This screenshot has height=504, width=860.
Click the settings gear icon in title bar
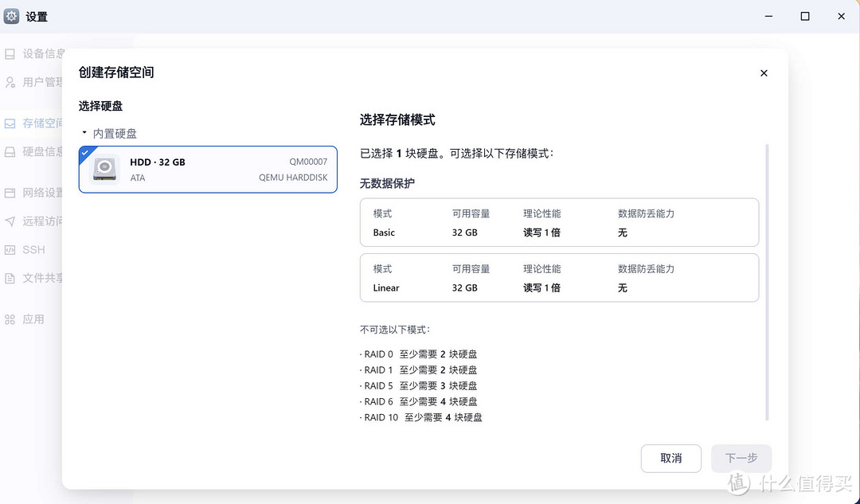11,15
